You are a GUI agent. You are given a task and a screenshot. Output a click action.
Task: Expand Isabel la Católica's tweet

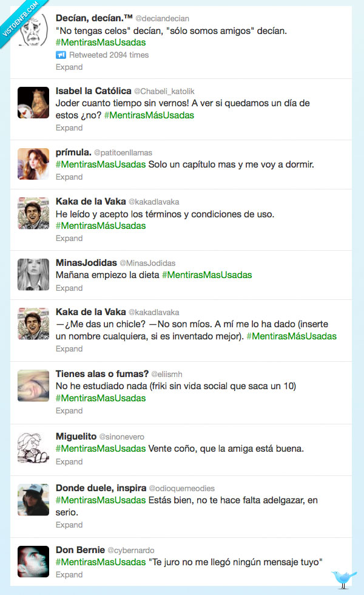pyautogui.click(x=69, y=128)
